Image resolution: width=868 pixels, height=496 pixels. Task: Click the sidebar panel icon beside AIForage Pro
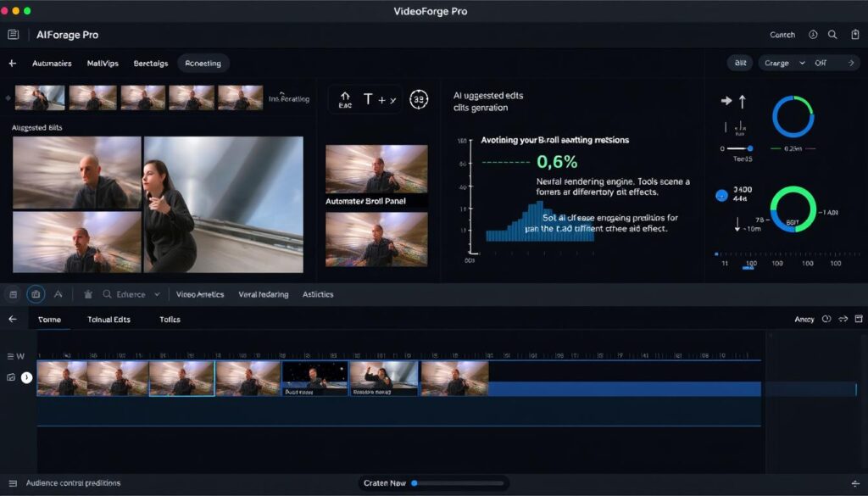point(14,35)
